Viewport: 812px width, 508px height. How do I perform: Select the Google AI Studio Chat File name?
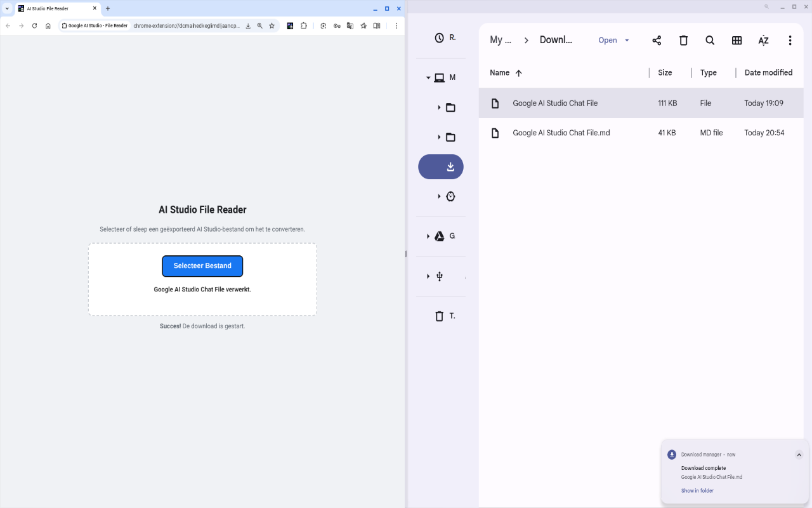(555, 103)
